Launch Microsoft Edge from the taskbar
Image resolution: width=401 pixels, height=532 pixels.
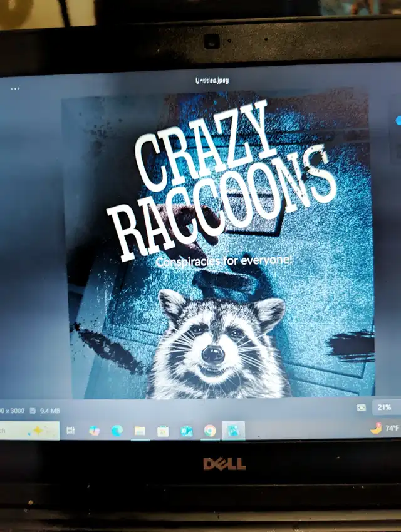[x=117, y=431]
